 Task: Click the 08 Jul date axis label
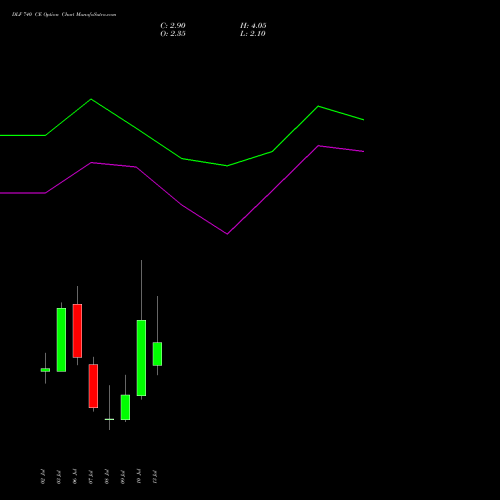pyautogui.click(x=107, y=477)
